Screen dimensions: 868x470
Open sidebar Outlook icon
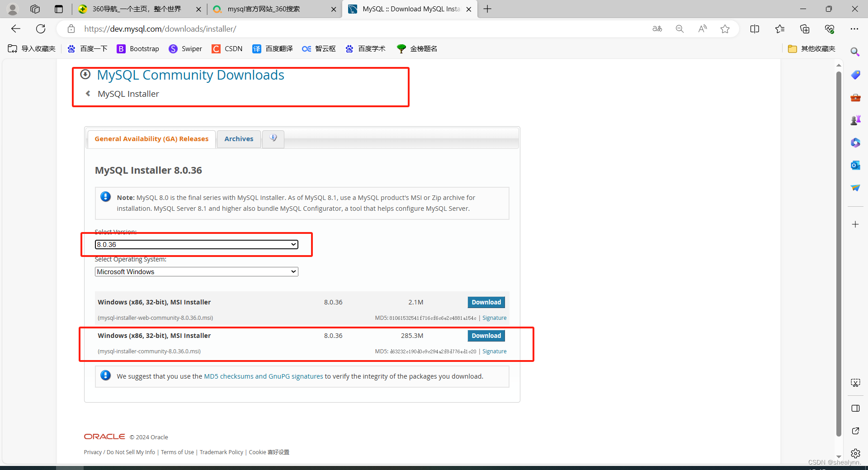[x=855, y=165]
